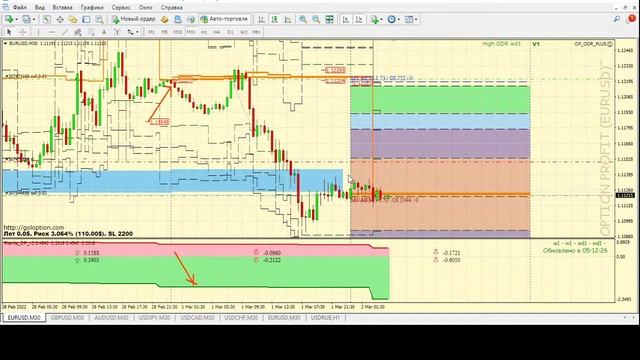Draw a vertical line tool
Screen dimensions: 640x360
point(38,32)
